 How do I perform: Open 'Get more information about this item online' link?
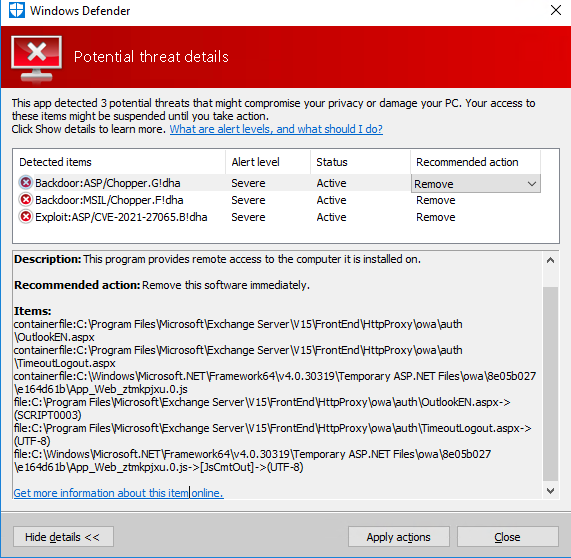coord(118,493)
